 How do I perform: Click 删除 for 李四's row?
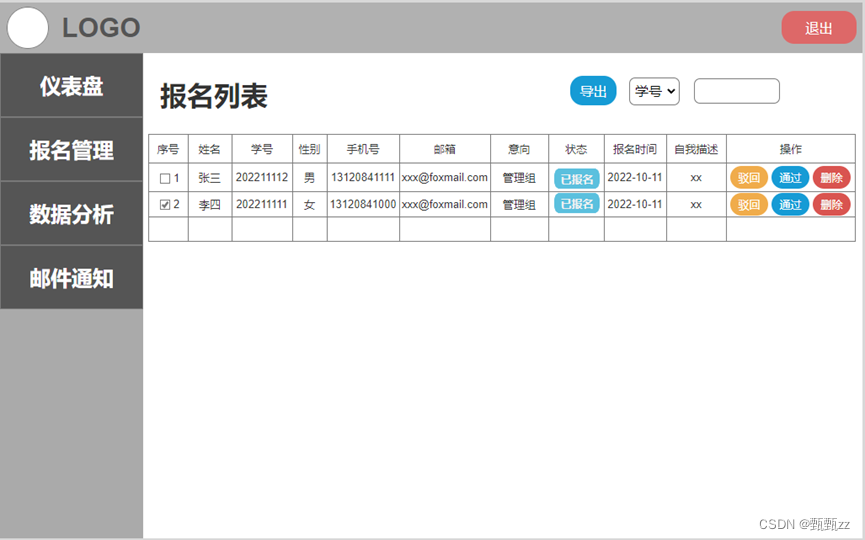831,205
